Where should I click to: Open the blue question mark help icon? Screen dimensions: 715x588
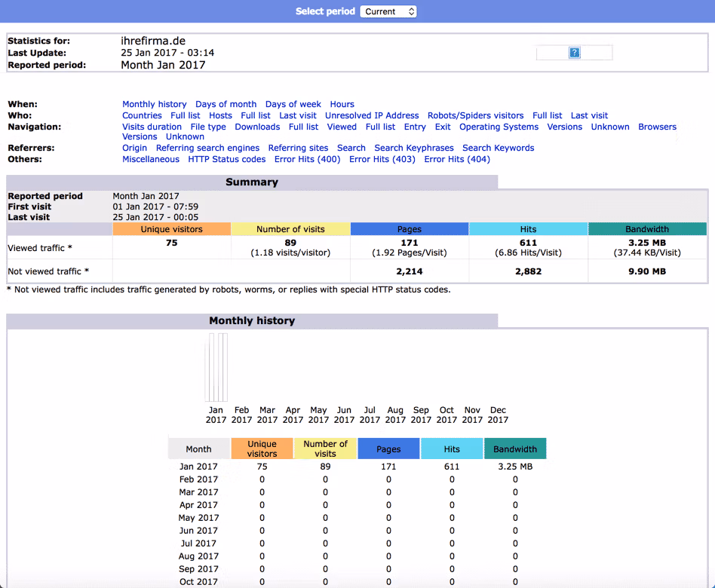[x=574, y=52]
